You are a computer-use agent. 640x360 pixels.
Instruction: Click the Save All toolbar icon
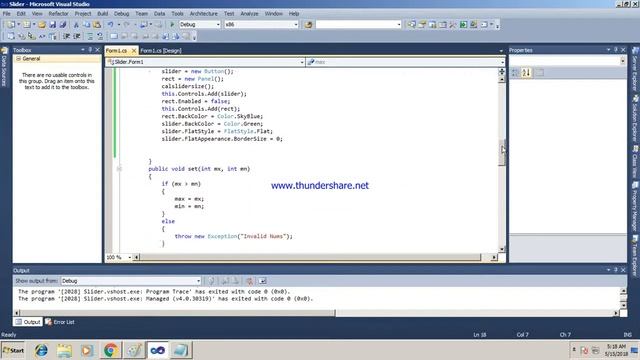[62, 24]
